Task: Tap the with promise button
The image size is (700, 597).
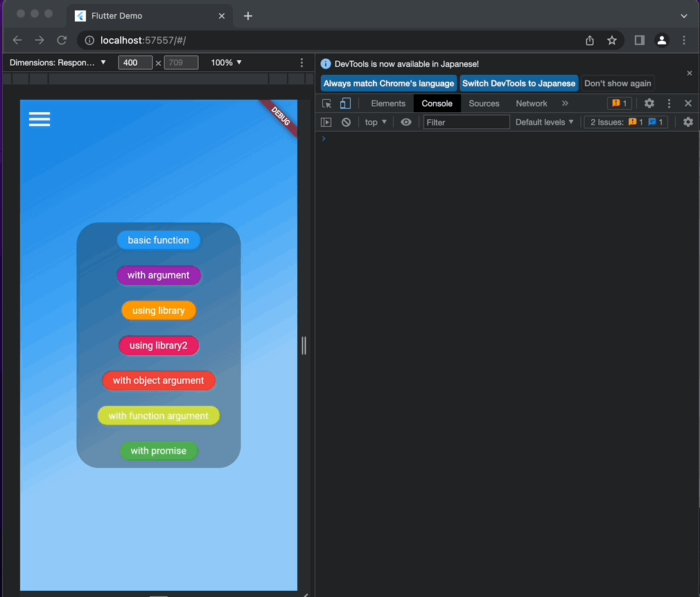Action: tap(159, 451)
